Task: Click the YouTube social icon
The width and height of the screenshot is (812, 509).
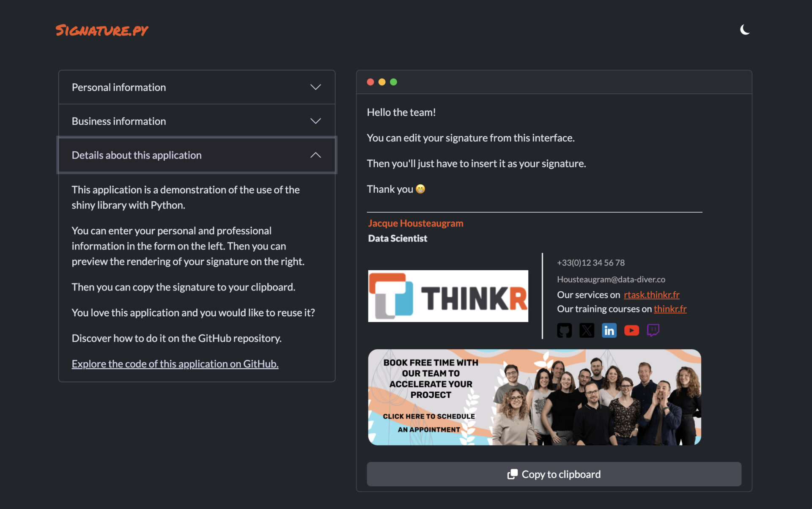Action: (630, 330)
